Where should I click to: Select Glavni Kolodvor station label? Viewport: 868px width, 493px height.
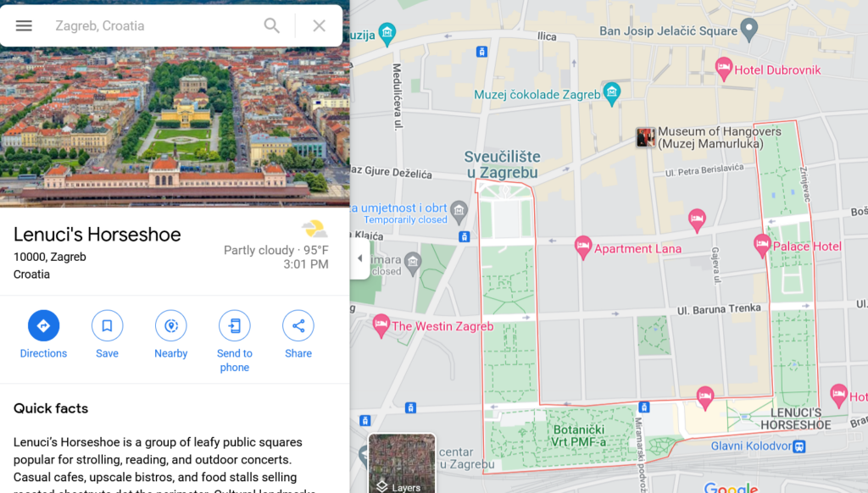[752, 446]
